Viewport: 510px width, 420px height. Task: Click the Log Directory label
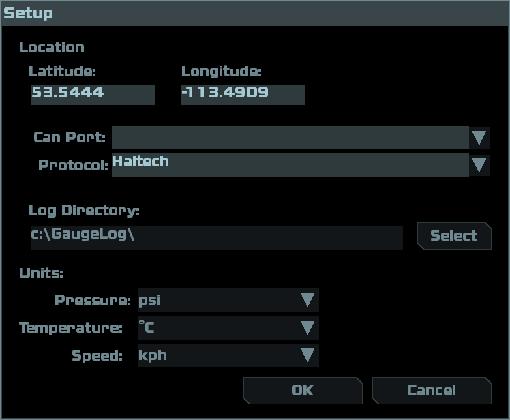84,211
